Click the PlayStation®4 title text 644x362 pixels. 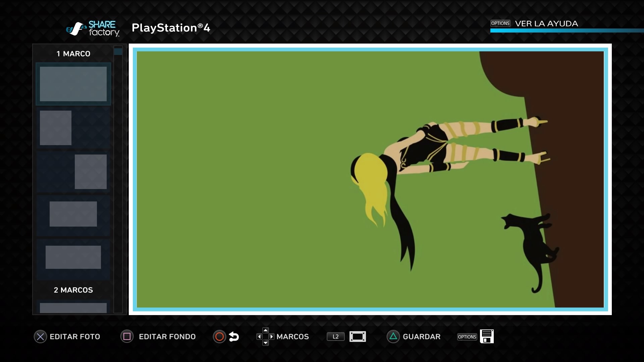point(171,28)
